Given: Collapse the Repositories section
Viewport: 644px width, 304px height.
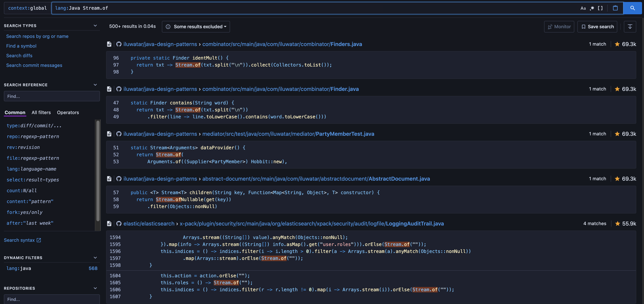Looking at the screenshot, I should point(95,288).
